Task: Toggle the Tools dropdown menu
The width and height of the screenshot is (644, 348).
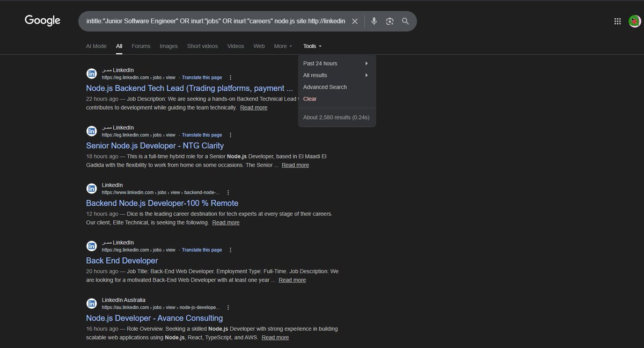Action: pos(312,46)
